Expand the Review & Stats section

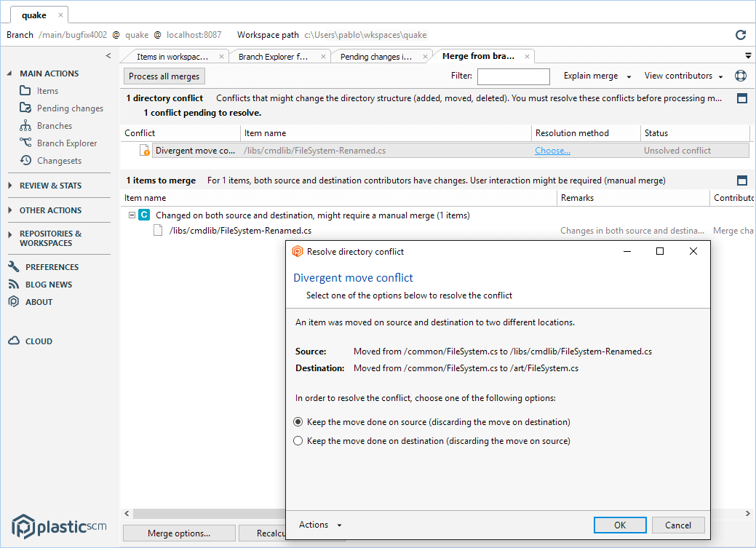tap(10, 186)
